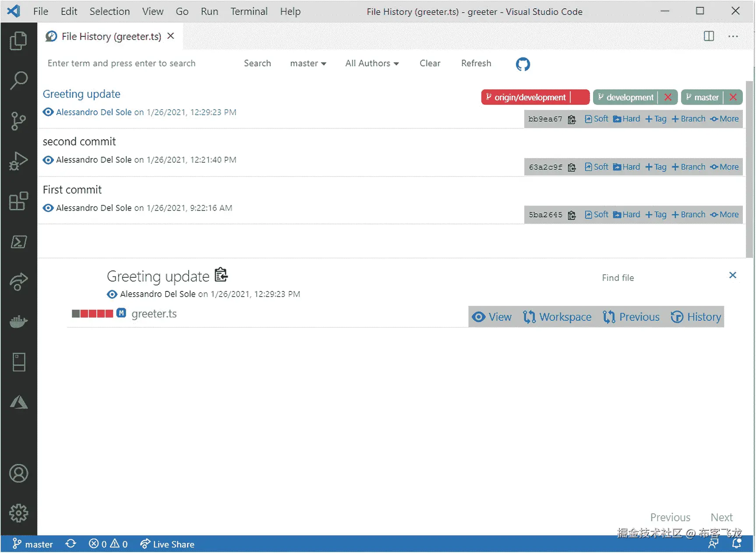The image size is (756, 553).
Task: Compare greeter.ts with Workspace
Action: [x=557, y=317]
